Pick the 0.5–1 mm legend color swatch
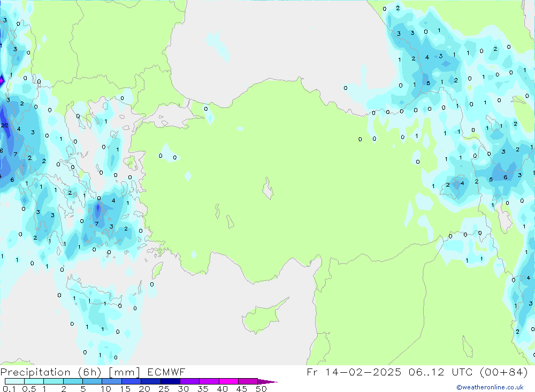Screen dimensions: 535x392 pos(34,381)
